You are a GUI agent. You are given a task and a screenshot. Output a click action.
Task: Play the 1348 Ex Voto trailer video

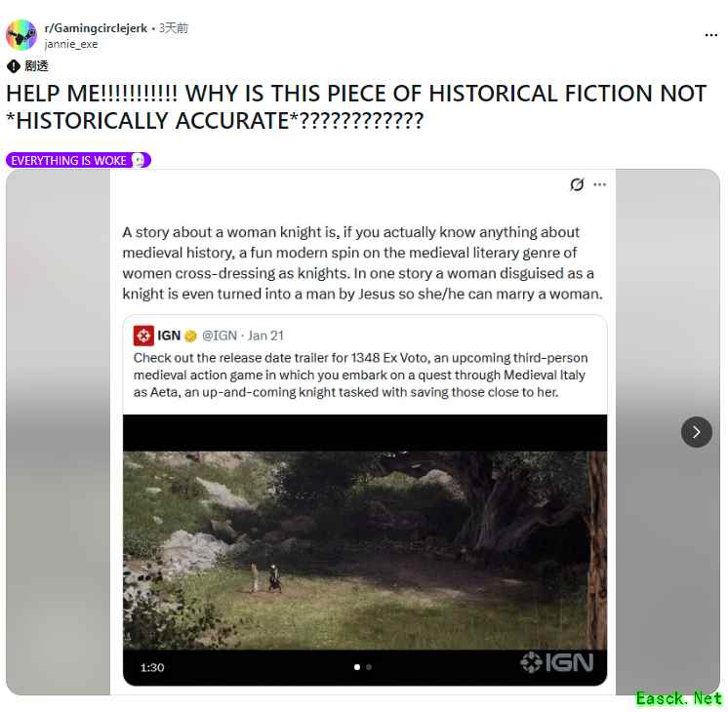click(364, 550)
